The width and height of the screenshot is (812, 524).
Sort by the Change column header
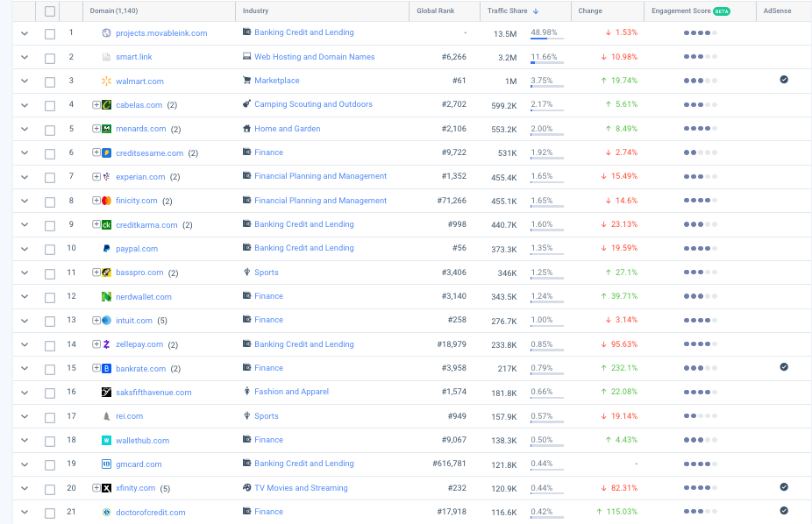(x=590, y=11)
